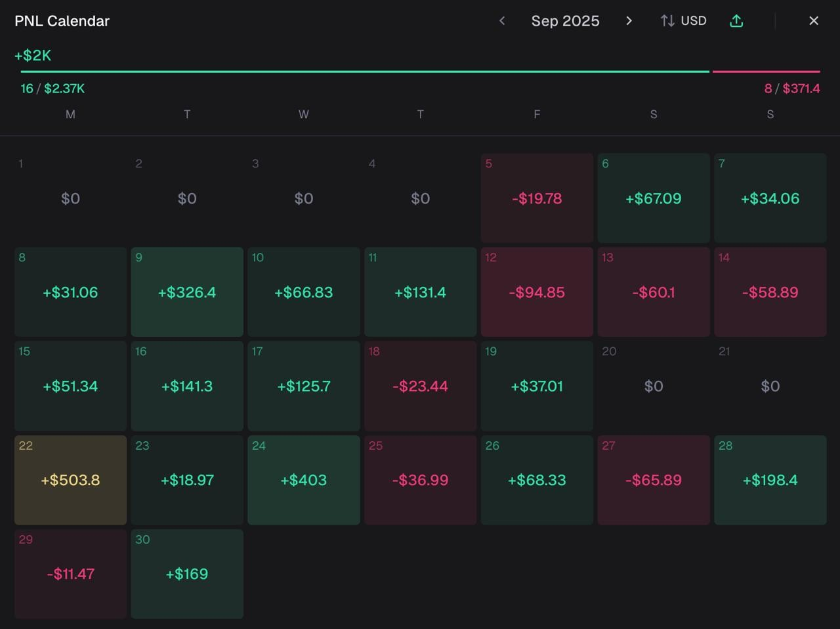Click the green profit progress bar

pos(365,71)
